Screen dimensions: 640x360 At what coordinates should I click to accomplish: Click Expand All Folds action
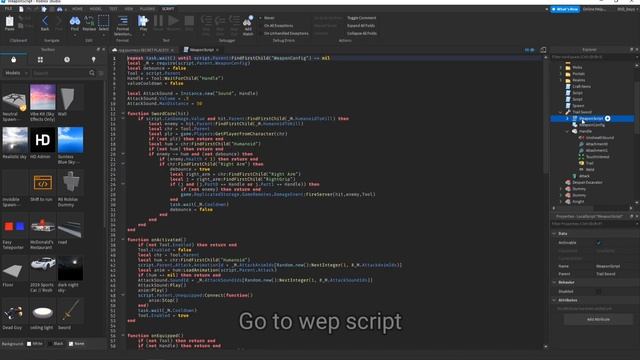click(x=361, y=26)
